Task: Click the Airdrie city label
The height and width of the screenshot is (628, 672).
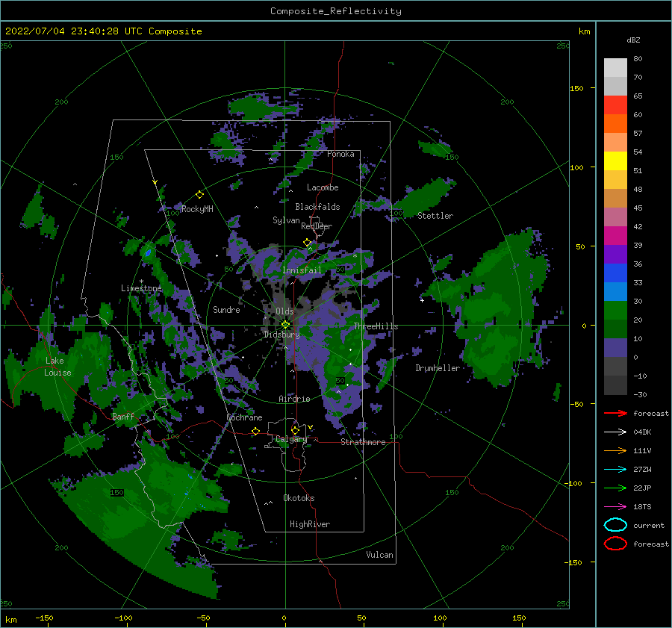Action: coord(294,399)
